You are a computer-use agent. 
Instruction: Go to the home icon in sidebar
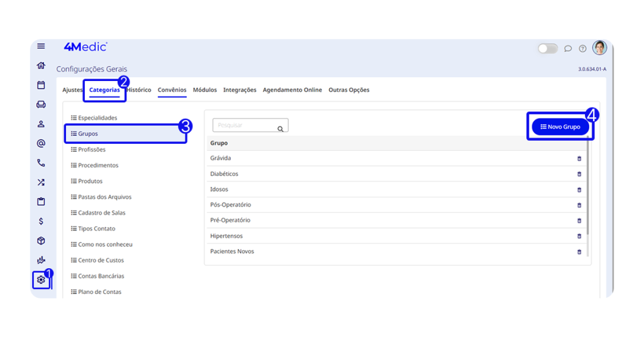(x=41, y=65)
